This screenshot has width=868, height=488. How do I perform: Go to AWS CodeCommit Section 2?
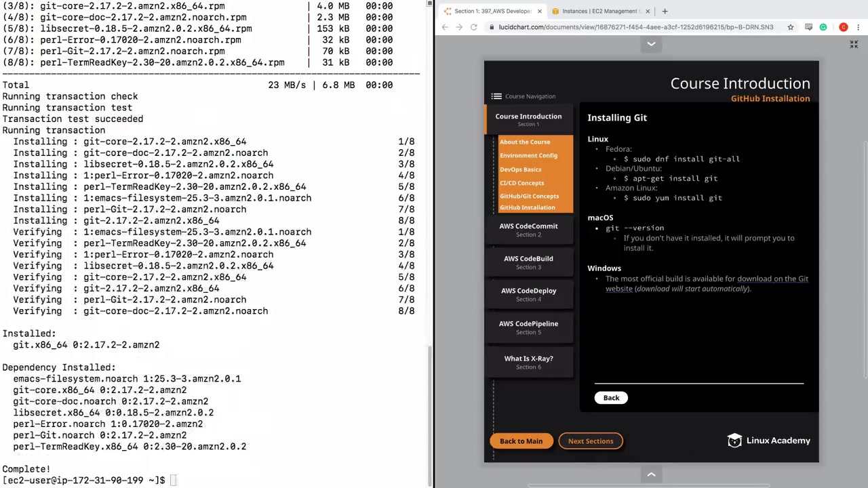point(528,230)
